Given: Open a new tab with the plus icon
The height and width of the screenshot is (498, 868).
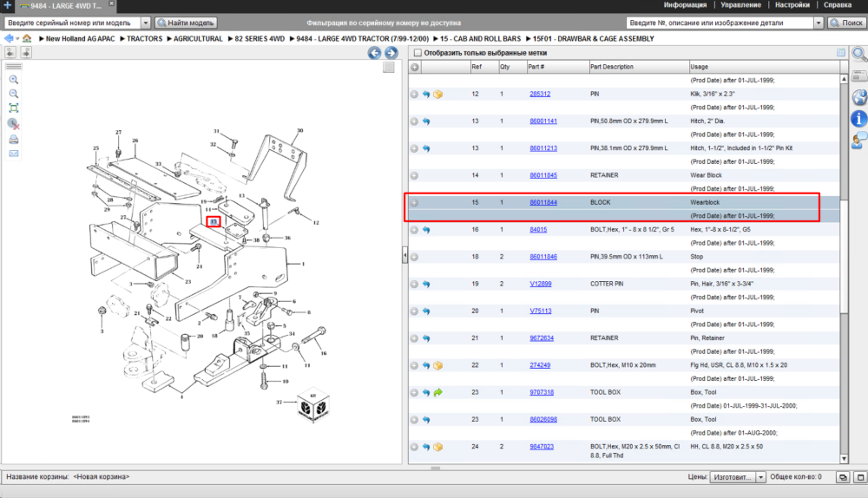Looking at the screenshot, I should 7,5.
